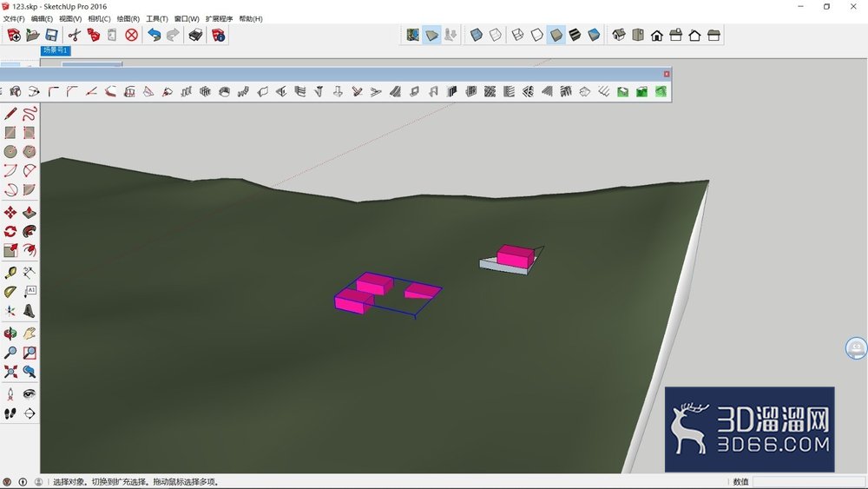The image size is (868, 489).
Task: Select the Rotated Rectangle tool
Action: (30, 133)
